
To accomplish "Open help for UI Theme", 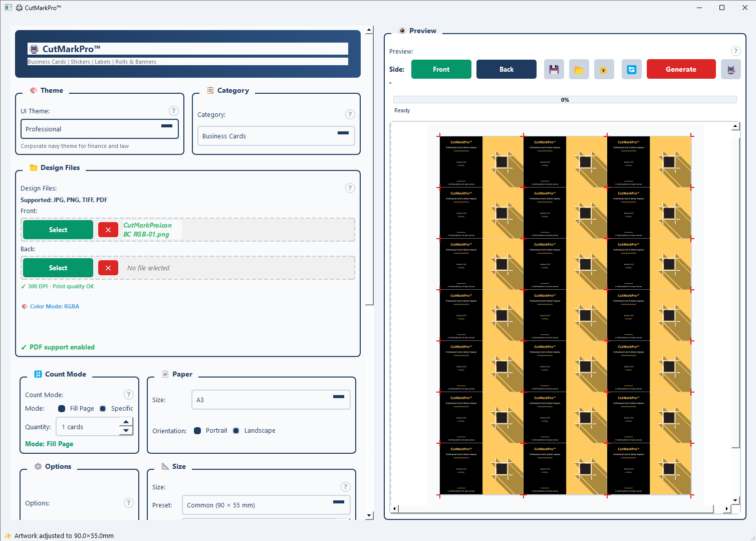I will pos(173,111).
